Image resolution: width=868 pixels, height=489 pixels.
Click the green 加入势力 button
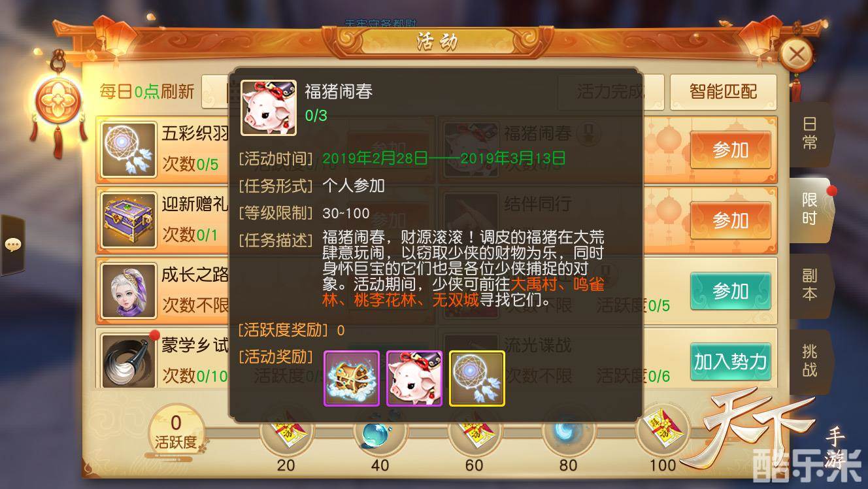pyautogui.click(x=730, y=362)
